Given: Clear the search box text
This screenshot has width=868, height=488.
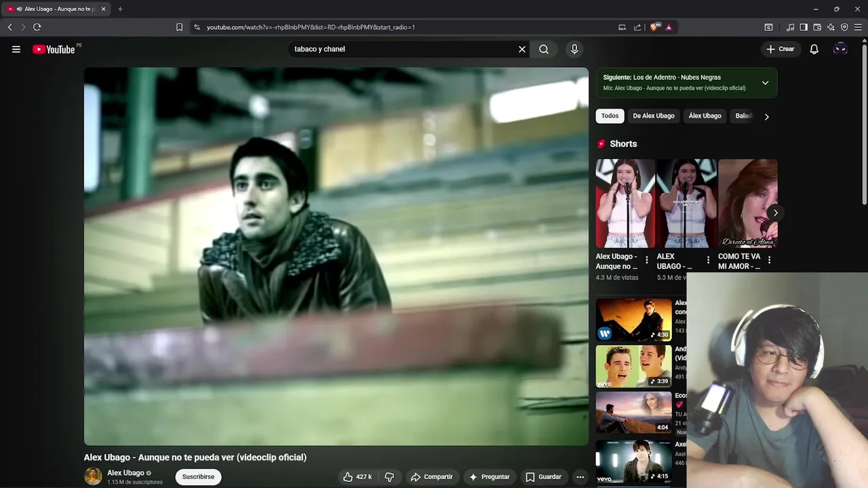Looking at the screenshot, I should pos(522,49).
